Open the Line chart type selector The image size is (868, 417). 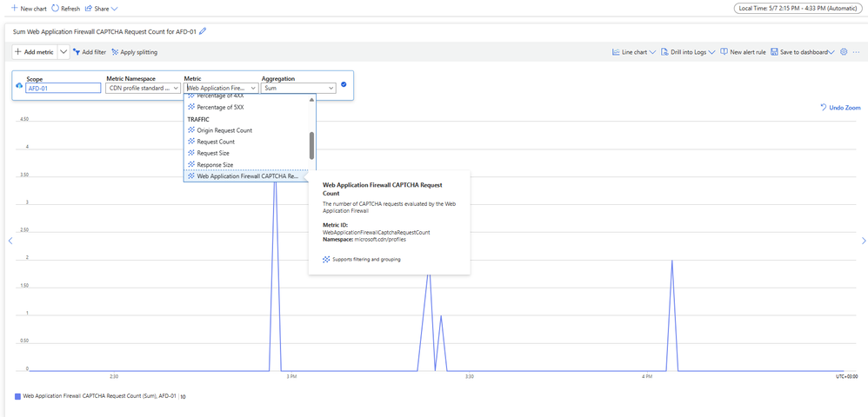(634, 52)
